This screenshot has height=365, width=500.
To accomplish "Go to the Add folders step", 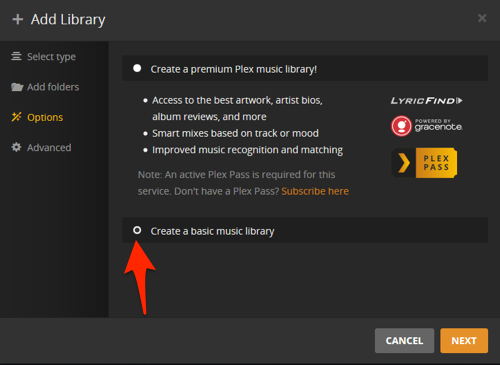I will click(x=45, y=87).
